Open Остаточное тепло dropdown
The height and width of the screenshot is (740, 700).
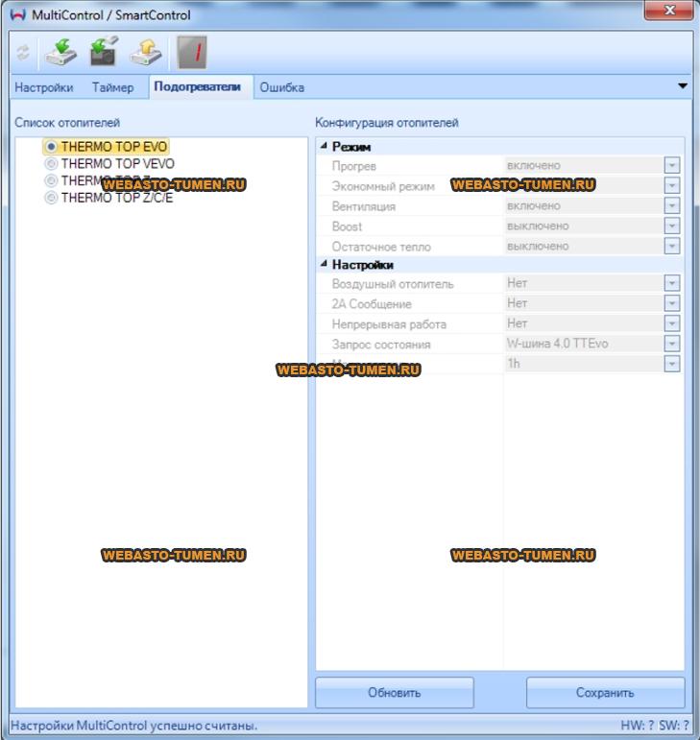[x=672, y=246]
